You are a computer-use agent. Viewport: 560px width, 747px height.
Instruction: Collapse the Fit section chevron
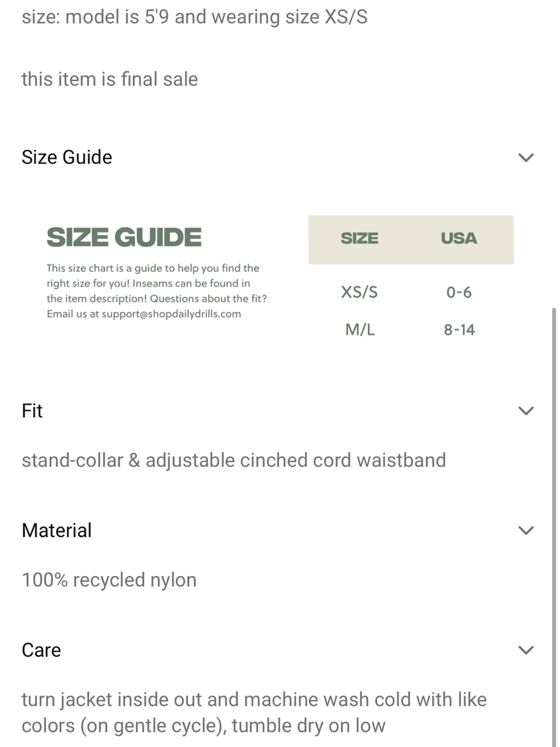click(x=526, y=411)
